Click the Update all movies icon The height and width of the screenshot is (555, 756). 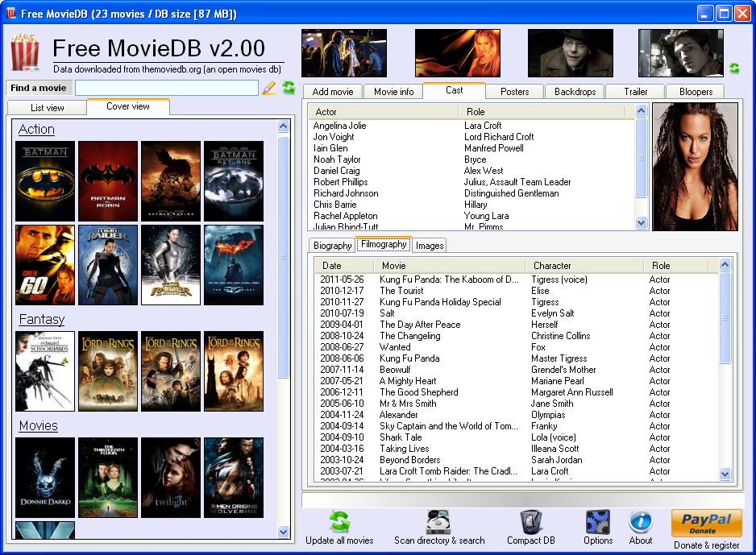pos(339,523)
